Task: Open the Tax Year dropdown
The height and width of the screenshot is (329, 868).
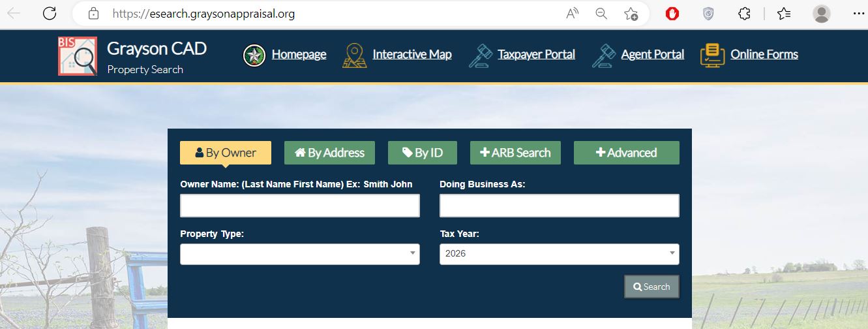Action: click(559, 254)
